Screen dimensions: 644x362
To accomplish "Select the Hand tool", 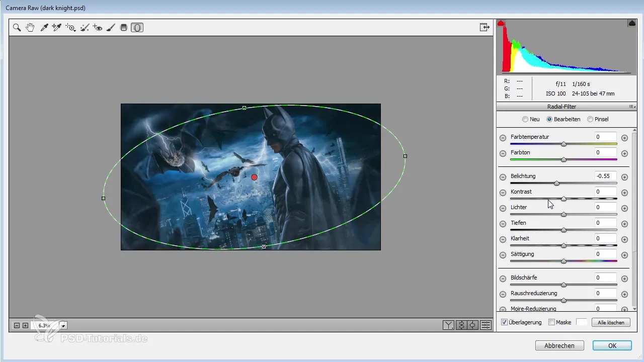I will point(30,28).
